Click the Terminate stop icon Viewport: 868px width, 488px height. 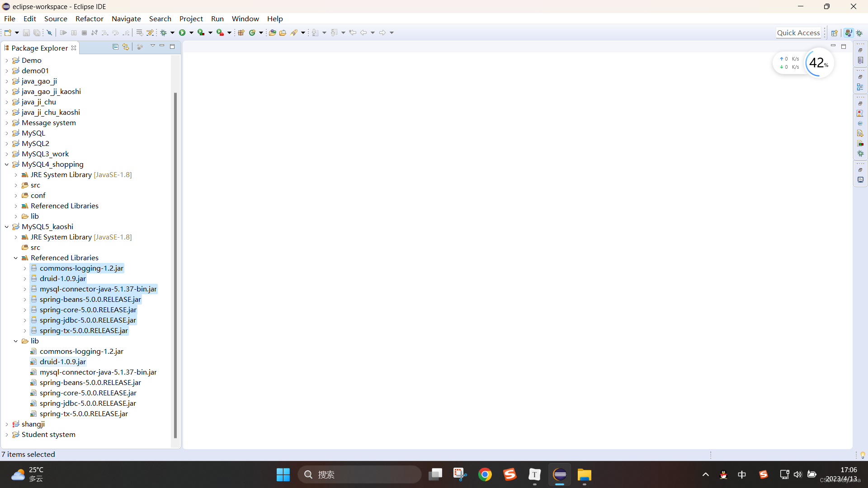coord(84,33)
